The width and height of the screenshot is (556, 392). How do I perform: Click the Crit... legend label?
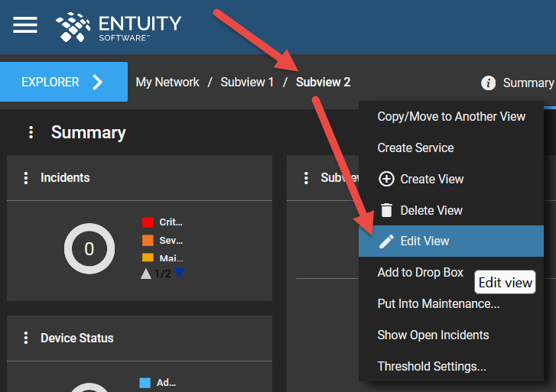tap(171, 222)
